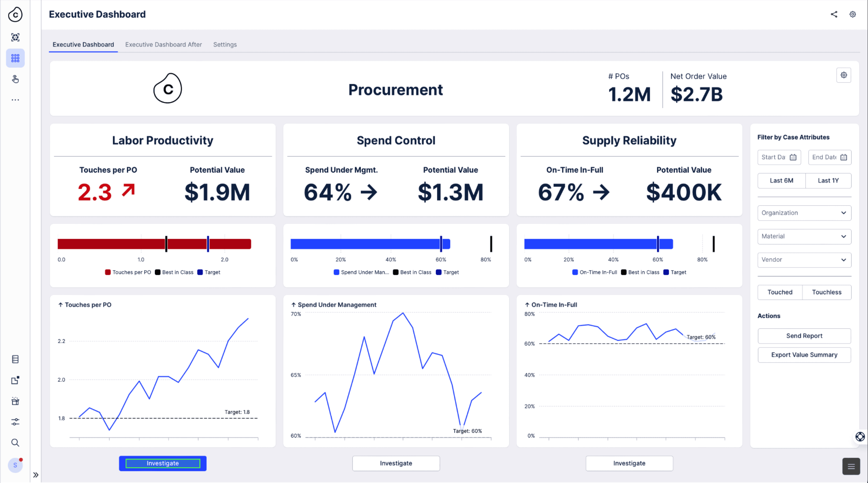Click the search magnifier icon
Screen dimensions: 868x483
(x=15, y=443)
